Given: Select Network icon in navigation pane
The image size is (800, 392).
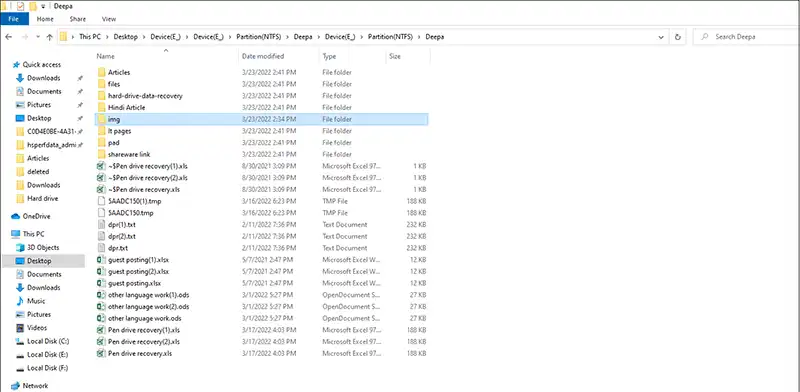Looking at the screenshot, I should point(15,386).
